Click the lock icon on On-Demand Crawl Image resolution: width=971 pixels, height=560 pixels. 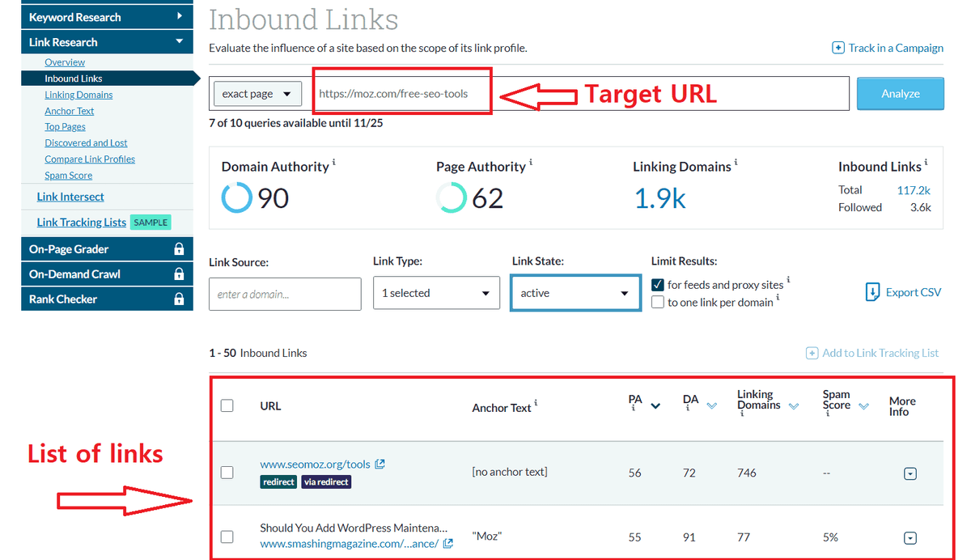pyautogui.click(x=179, y=274)
